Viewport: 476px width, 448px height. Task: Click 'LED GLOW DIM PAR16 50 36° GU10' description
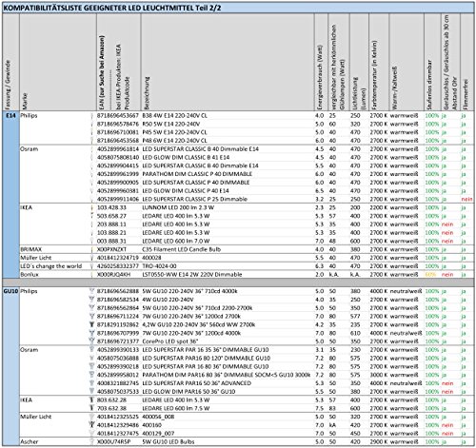[188, 392]
